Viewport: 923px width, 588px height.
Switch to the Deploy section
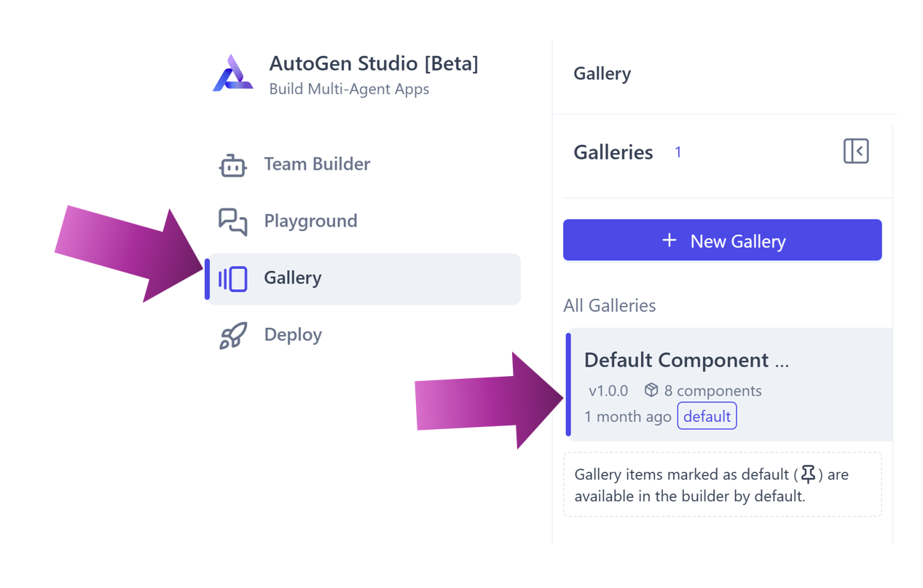(x=293, y=334)
